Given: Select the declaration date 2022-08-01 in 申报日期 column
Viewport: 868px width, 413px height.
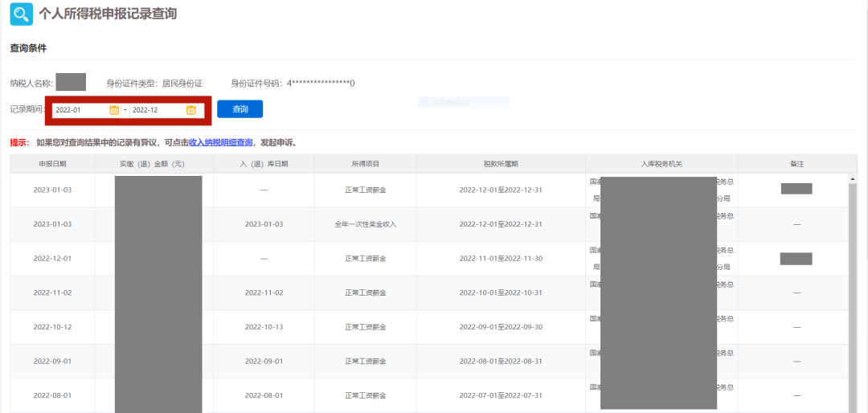Looking at the screenshot, I should click(52, 396).
